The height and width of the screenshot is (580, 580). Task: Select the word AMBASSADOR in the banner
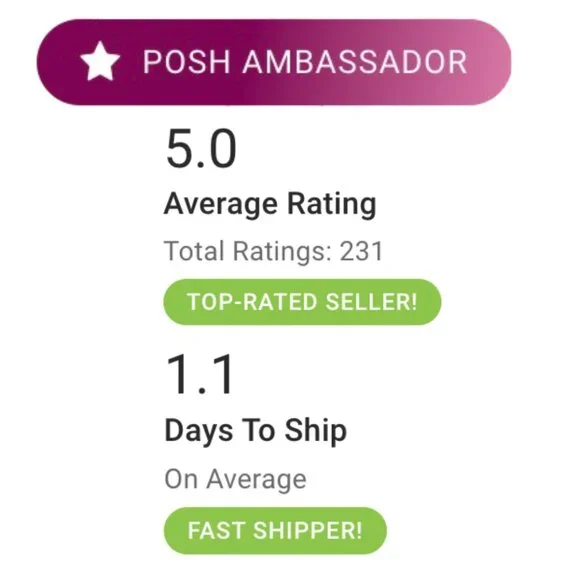click(x=355, y=62)
